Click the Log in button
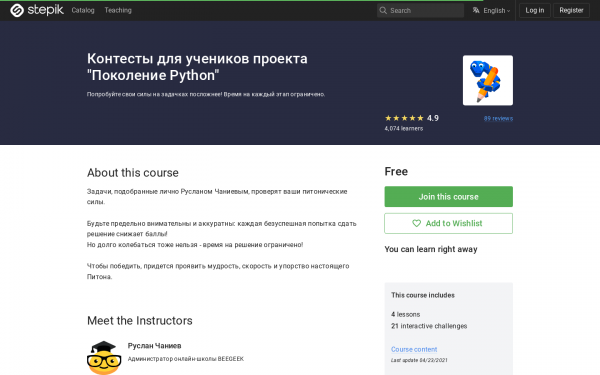600x375 pixels. [535, 10]
